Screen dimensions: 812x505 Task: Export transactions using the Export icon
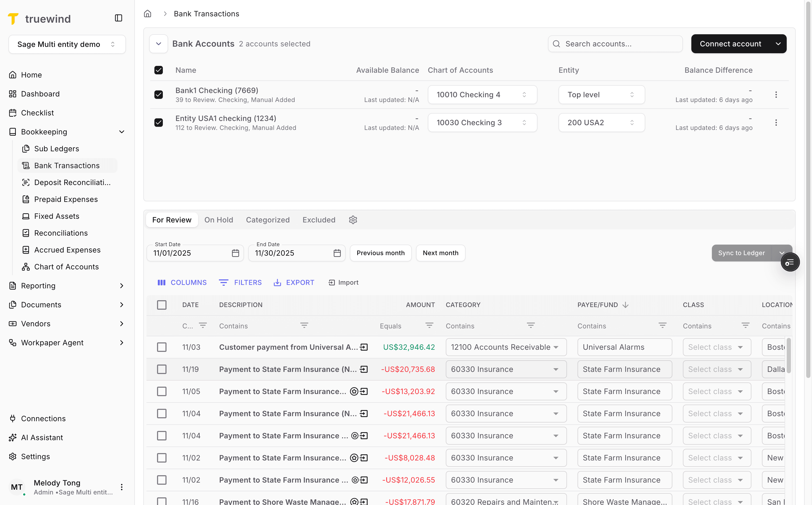coord(278,282)
